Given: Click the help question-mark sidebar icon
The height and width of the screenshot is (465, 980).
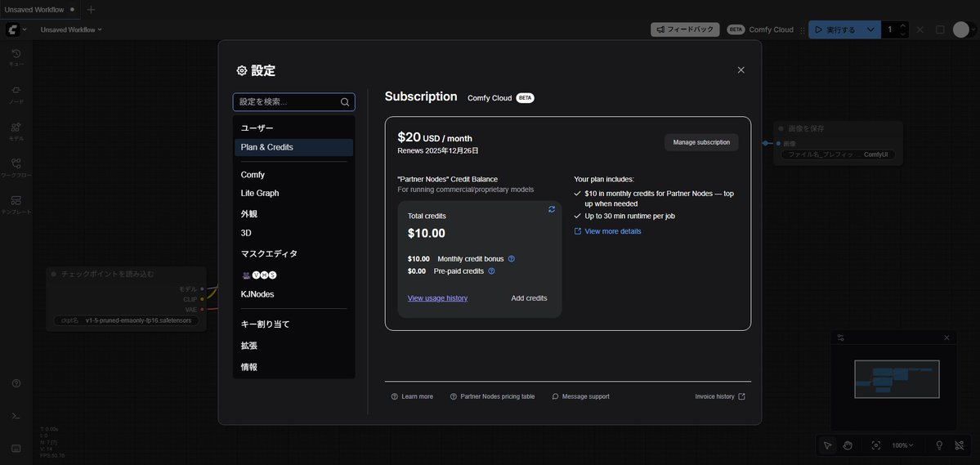Looking at the screenshot, I should coord(16,383).
